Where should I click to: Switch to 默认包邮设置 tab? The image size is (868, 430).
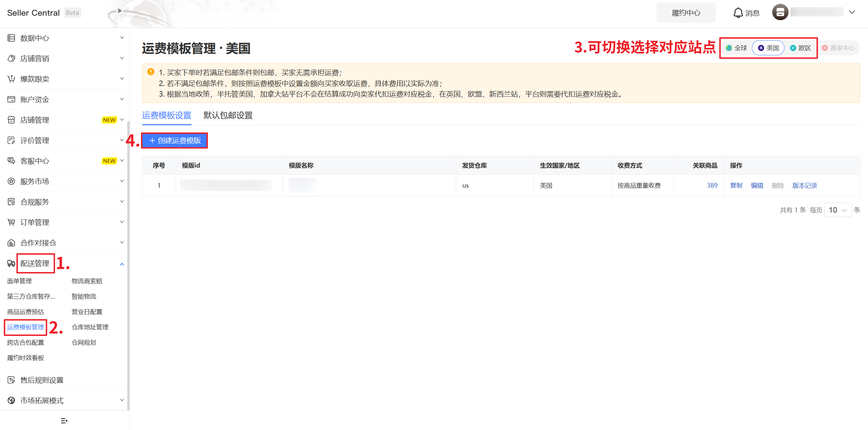tap(228, 115)
